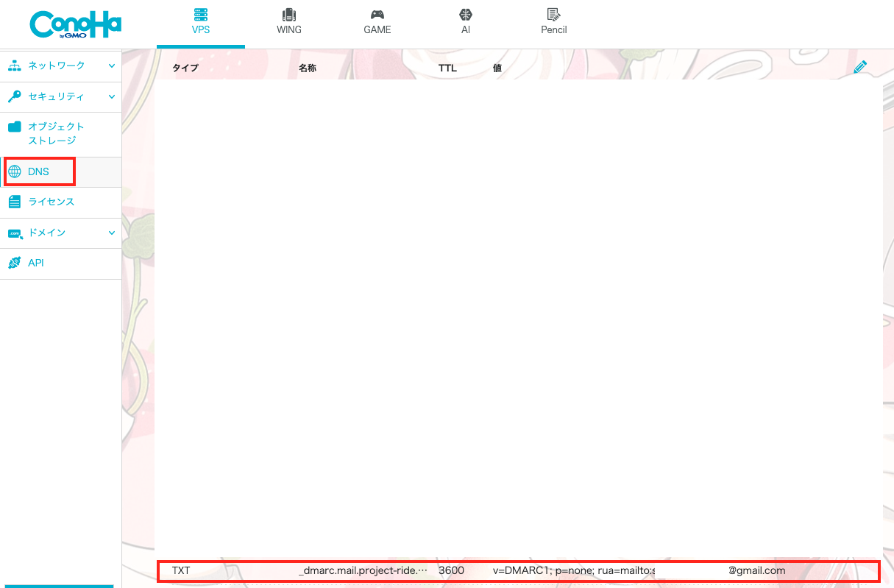Click the pencil edit icon for DNS records
894x588 pixels.
pos(860,68)
